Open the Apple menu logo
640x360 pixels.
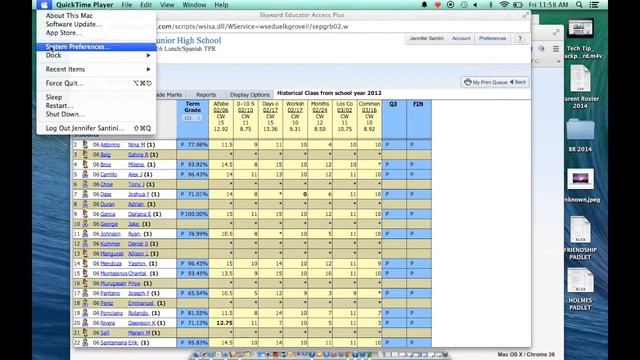[44, 5]
